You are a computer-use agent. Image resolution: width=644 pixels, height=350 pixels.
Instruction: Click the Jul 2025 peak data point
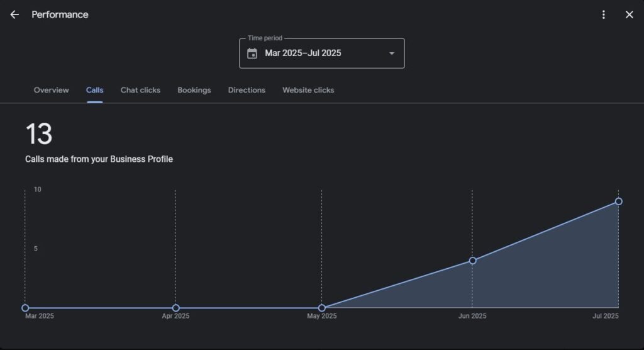619,201
